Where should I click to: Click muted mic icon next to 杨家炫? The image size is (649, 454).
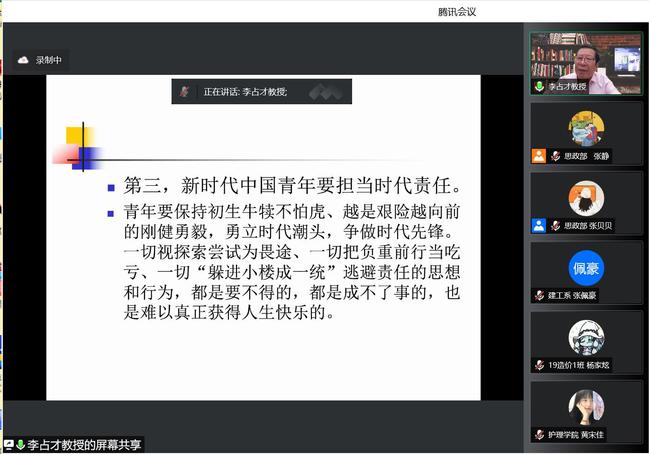539,365
